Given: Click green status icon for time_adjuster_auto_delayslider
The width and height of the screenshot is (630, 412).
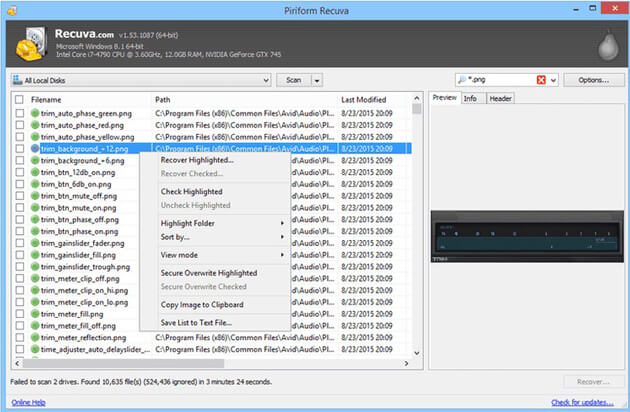Looking at the screenshot, I should click(x=35, y=351).
